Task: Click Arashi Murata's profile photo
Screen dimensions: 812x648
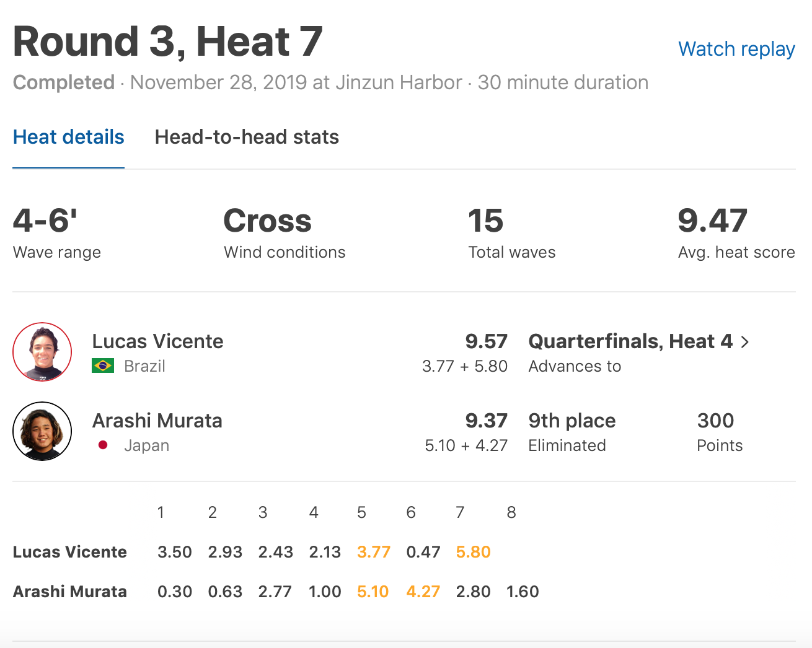Action: (x=42, y=431)
